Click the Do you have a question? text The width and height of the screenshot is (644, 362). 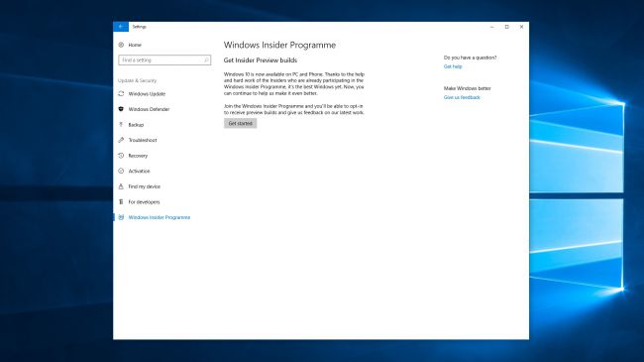(470, 58)
